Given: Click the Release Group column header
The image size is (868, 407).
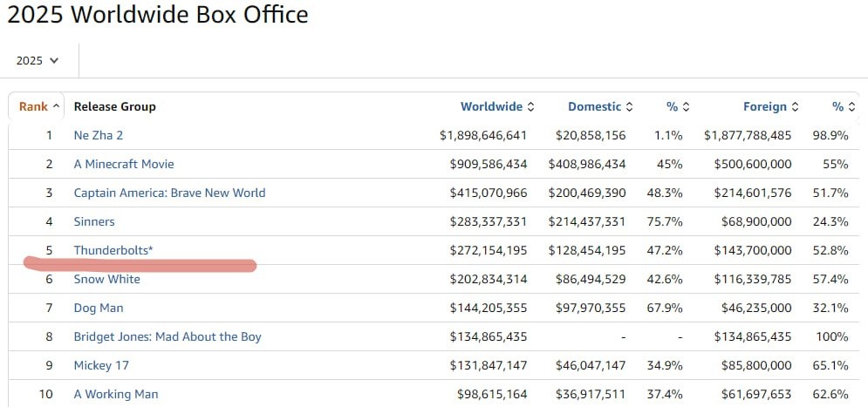Looking at the screenshot, I should coord(114,106).
